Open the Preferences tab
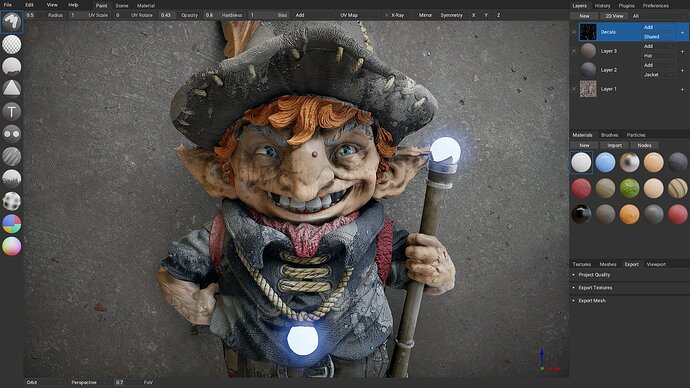690x388 pixels. click(x=656, y=6)
